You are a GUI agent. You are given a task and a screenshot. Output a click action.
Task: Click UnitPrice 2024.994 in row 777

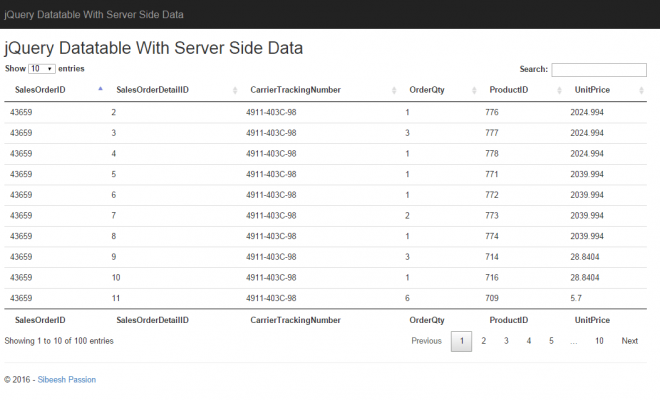tap(587, 133)
